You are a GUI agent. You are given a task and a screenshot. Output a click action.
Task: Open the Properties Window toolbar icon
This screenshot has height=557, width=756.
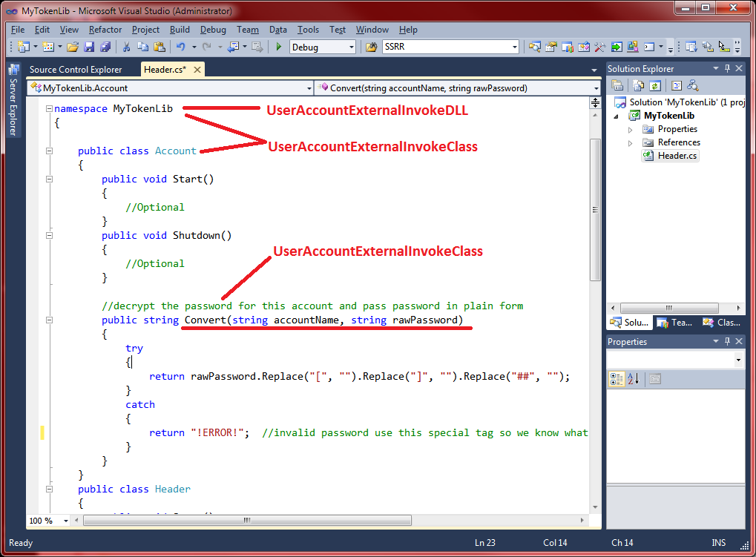551,47
